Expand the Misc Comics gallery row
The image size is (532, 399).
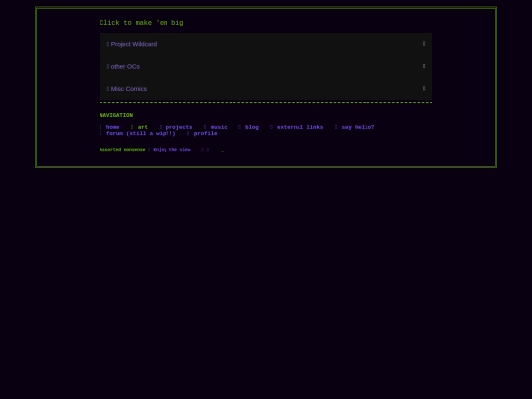tap(266, 89)
